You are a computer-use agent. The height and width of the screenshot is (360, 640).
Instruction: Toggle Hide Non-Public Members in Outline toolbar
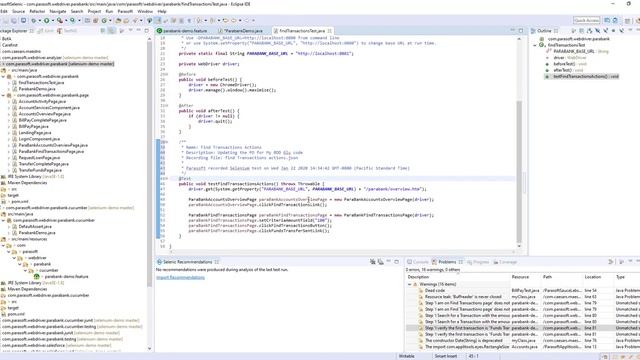(x=613, y=31)
